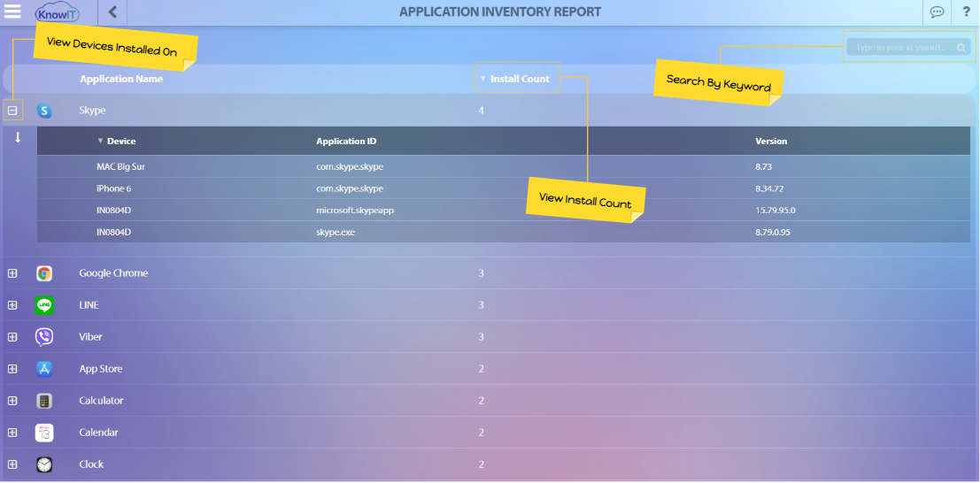Click version 8.79.0.95 cell
The image size is (980, 483).
coord(773,232)
